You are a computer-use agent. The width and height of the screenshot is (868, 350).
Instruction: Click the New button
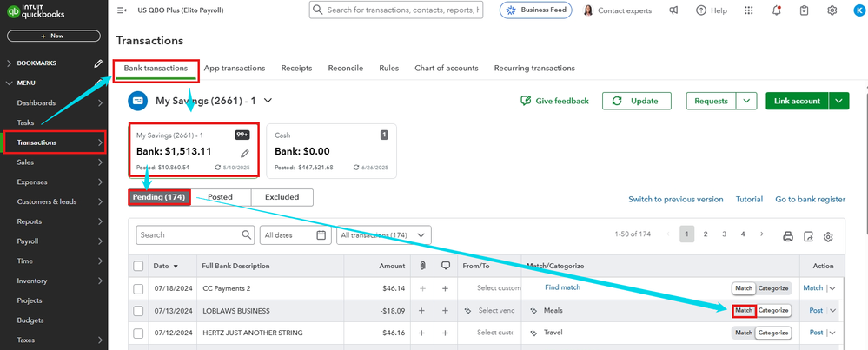[x=54, y=36]
